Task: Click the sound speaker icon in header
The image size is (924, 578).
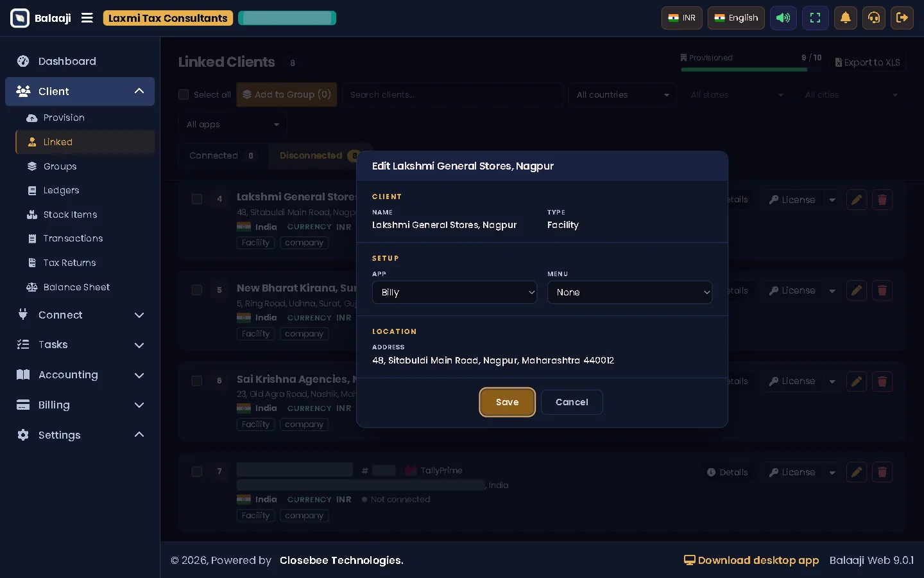Action: tap(783, 18)
